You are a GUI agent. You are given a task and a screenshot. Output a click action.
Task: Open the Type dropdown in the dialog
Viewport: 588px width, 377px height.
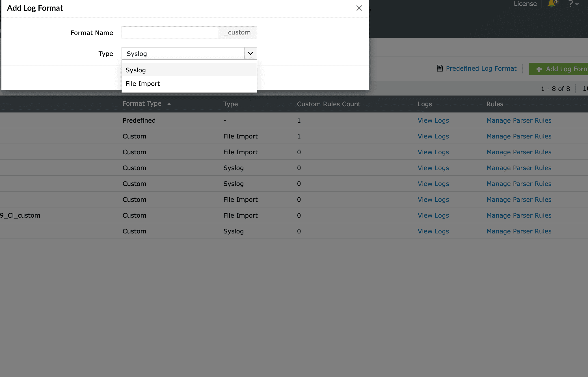click(250, 53)
